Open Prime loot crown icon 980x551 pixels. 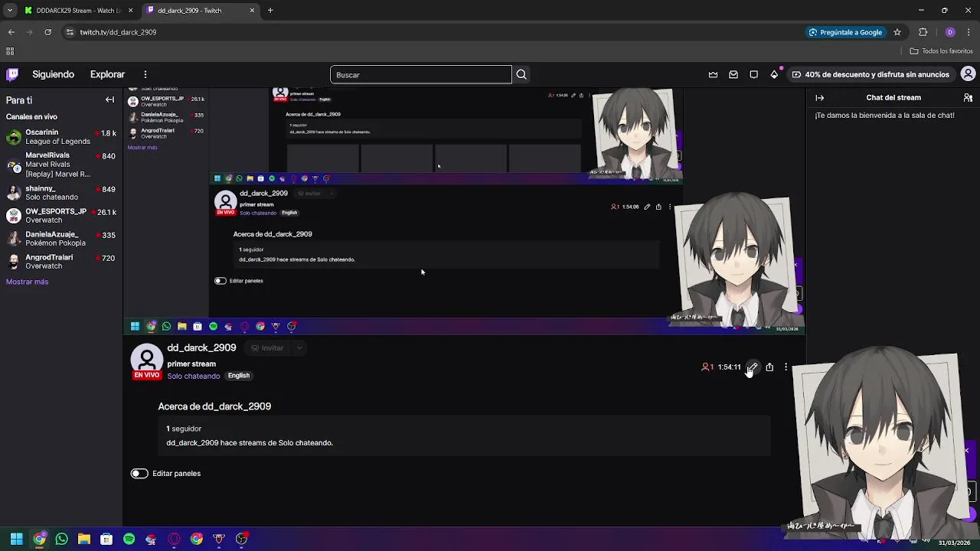[x=713, y=74]
